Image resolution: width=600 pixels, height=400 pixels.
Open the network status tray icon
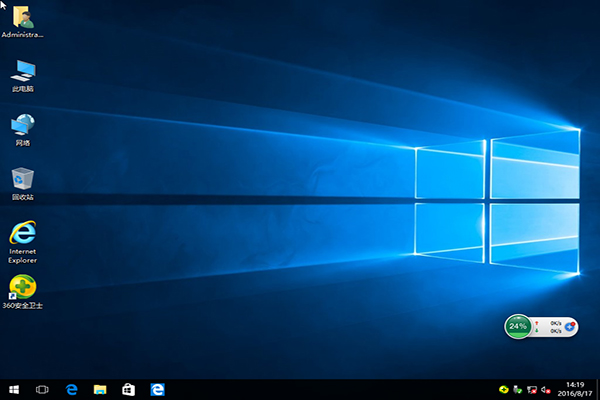pyautogui.click(x=532, y=388)
